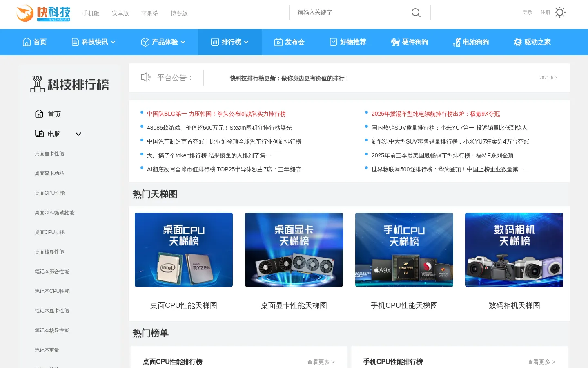Open 桌面CPU天梯榜 thumbnail image
The image size is (588, 368).
tap(184, 250)
